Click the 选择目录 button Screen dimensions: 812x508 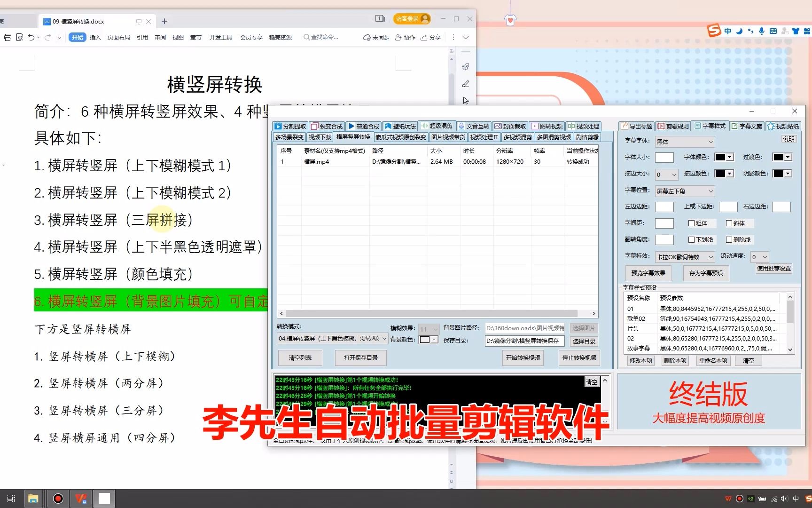click(584, 341)
